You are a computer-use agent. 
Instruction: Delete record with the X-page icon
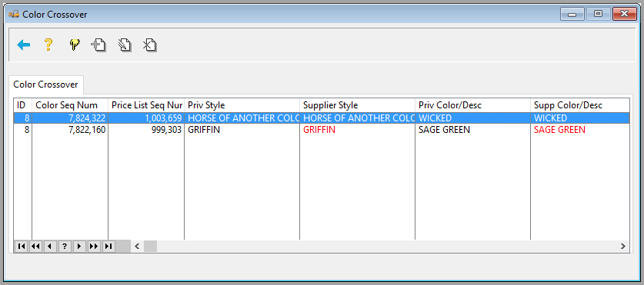pyautogui.click(x=150, y=45)
